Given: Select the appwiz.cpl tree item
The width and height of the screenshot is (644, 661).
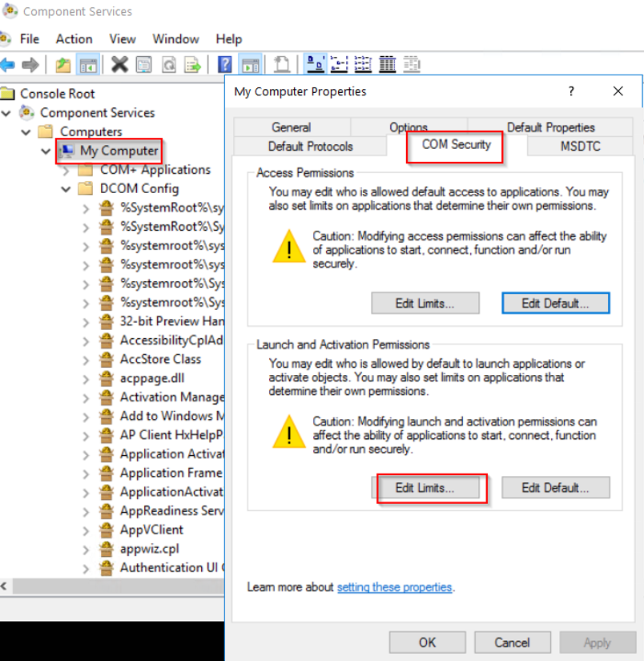Looking at the screenshot, I should click(x=150, y=549).
